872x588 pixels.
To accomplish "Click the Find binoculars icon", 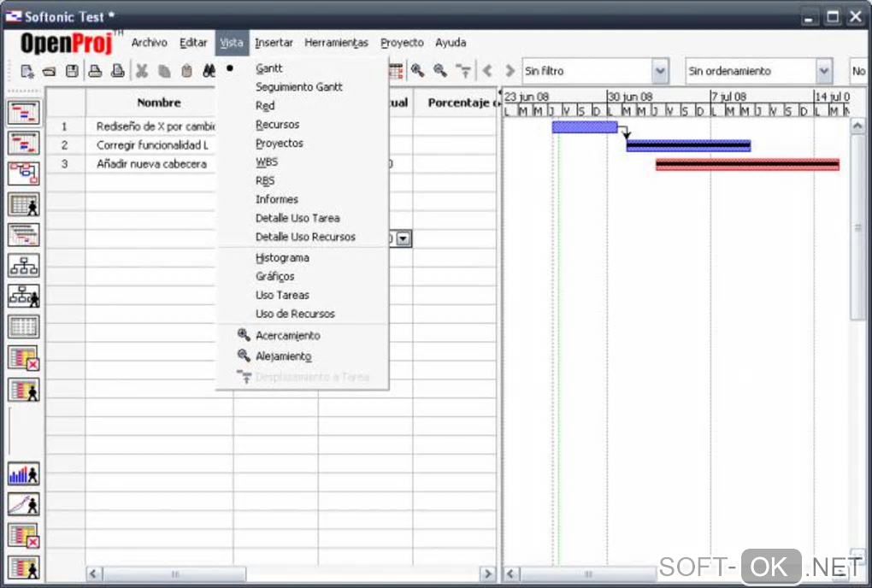I will pos(209,71).
